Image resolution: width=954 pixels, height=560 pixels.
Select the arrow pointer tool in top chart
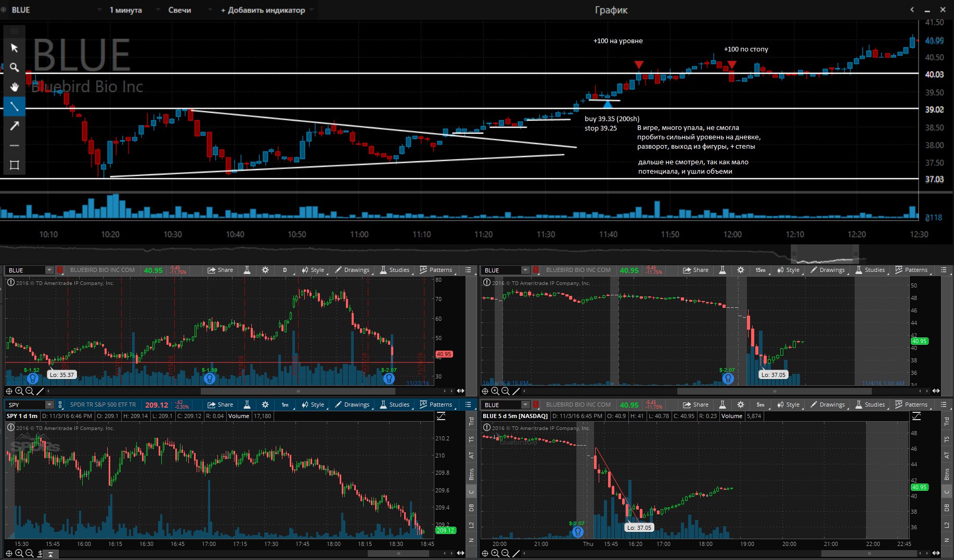15,48
